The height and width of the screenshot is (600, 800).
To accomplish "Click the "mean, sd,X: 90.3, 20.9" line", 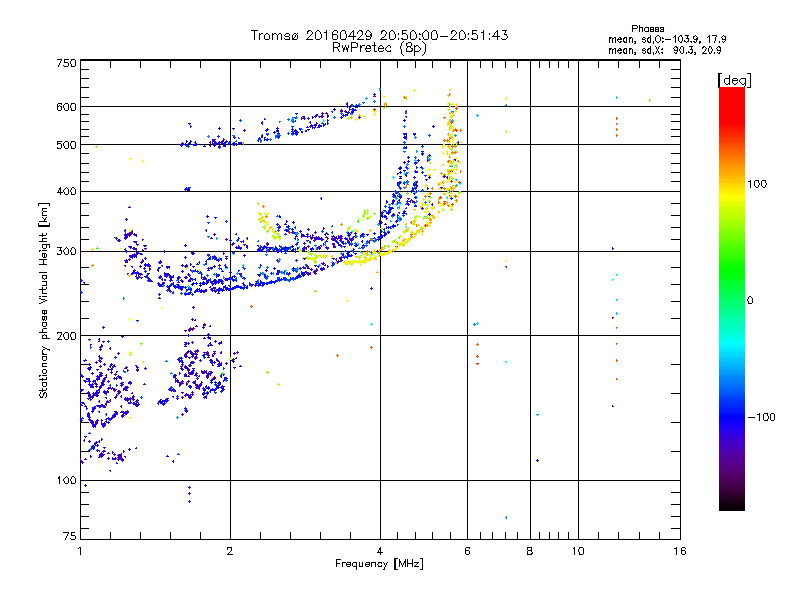I will click(664, 51).
